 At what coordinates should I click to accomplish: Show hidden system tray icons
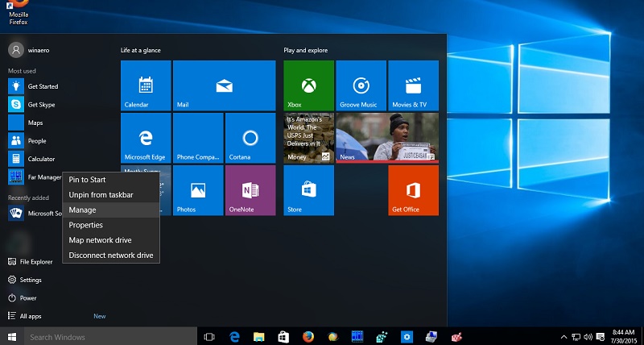pos(564,337)
